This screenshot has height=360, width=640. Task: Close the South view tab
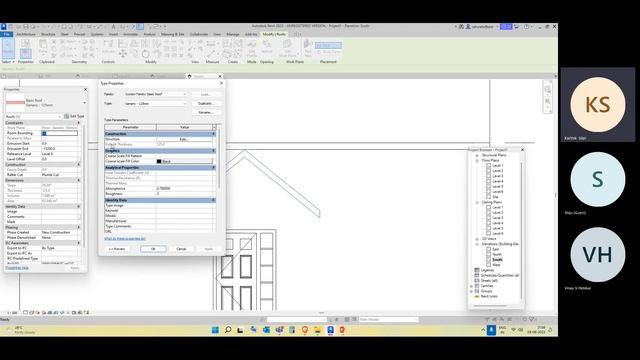[x=220, y=76]
